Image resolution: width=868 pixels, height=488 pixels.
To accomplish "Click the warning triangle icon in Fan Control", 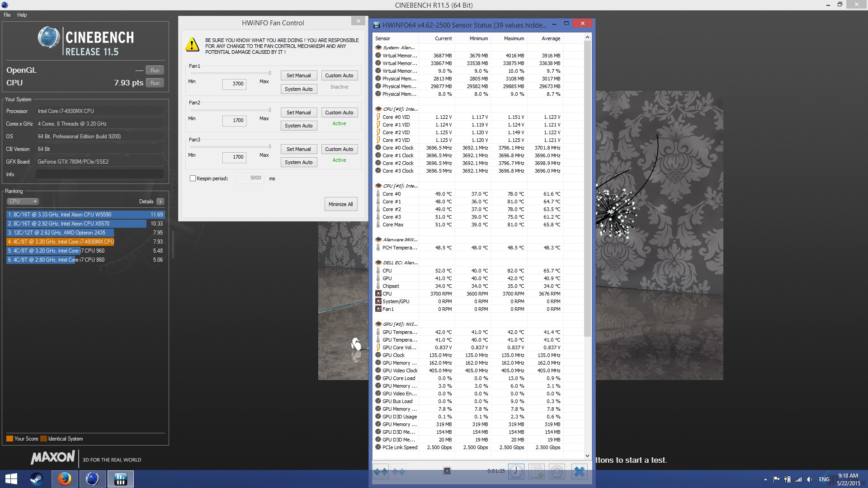I will (193, 45).
